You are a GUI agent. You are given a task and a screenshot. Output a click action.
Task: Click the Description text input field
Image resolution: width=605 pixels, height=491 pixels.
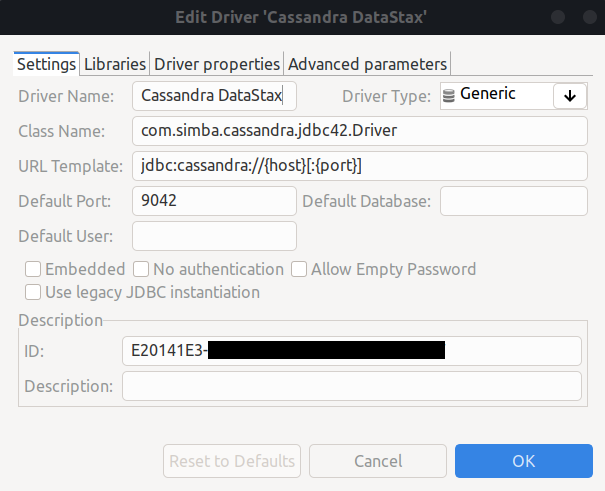[352, 386]
